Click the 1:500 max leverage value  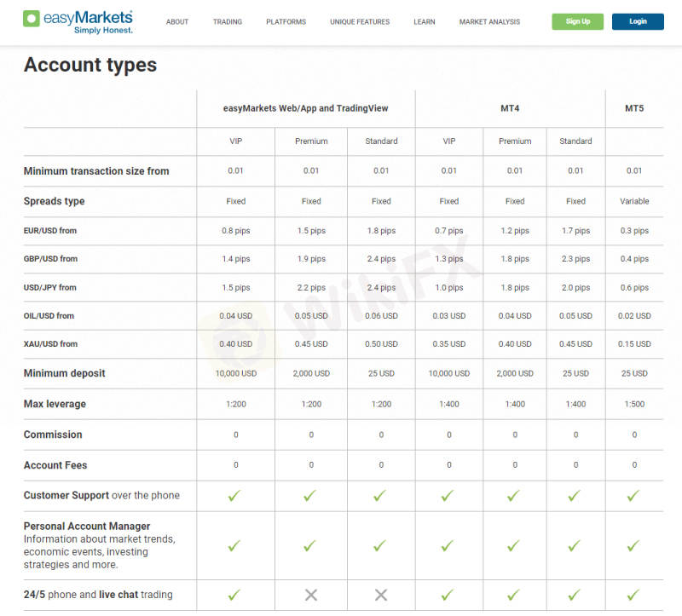[634, 405]
